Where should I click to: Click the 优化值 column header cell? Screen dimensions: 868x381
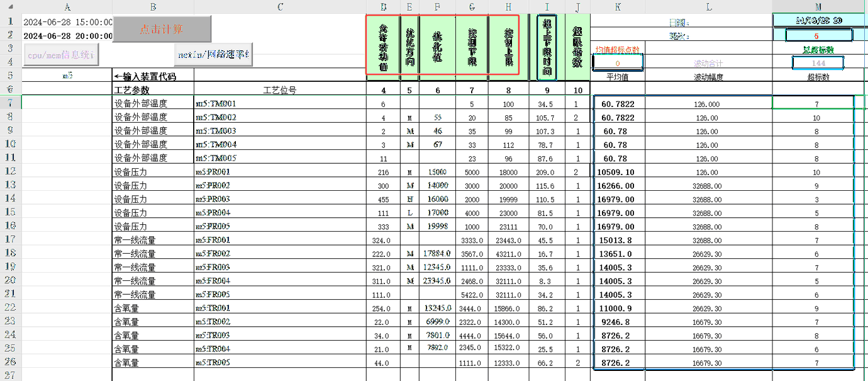tap(437, 48)
